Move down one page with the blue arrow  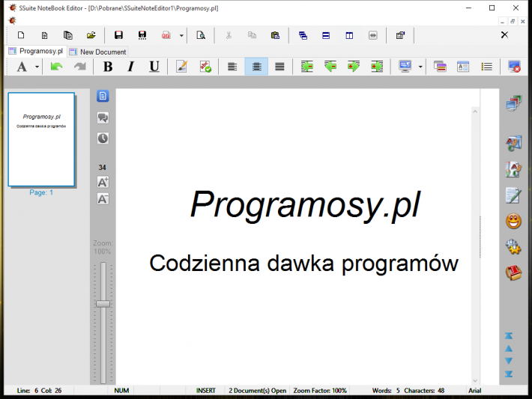(x=509, y=361)
